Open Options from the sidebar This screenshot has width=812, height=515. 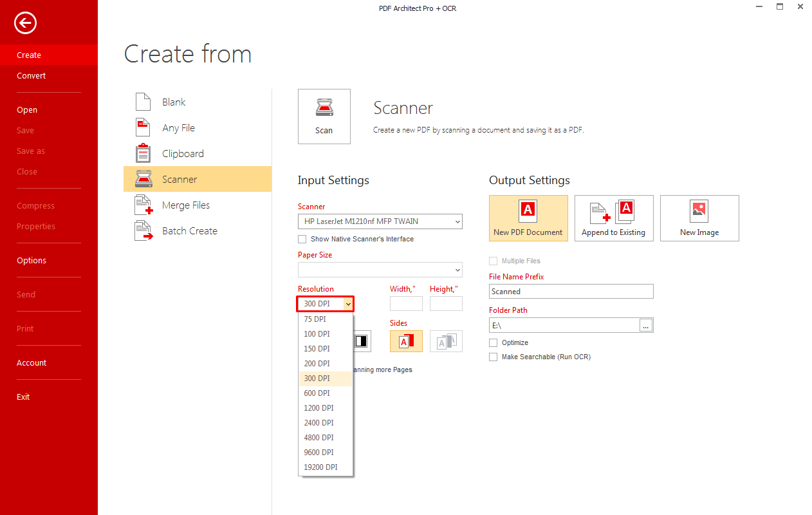[x=49, y=261]
